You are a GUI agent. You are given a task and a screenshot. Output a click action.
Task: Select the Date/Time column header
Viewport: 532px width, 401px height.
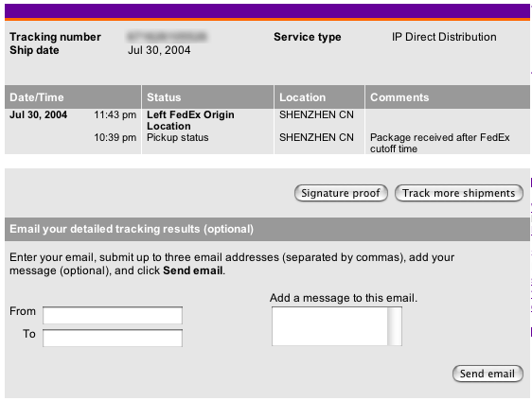73,97
